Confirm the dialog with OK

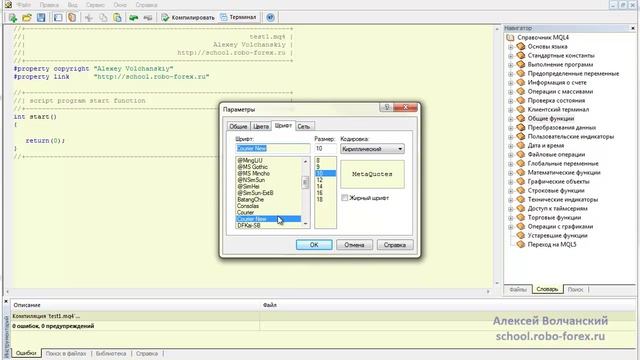314,245
